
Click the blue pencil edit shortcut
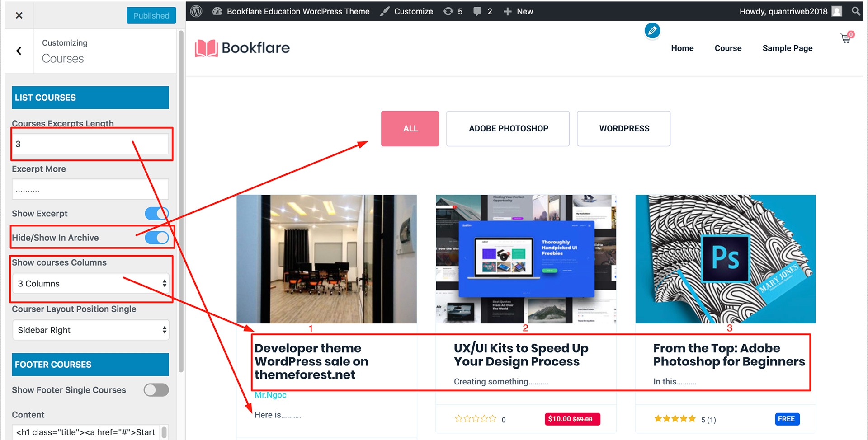click(652, 31)
